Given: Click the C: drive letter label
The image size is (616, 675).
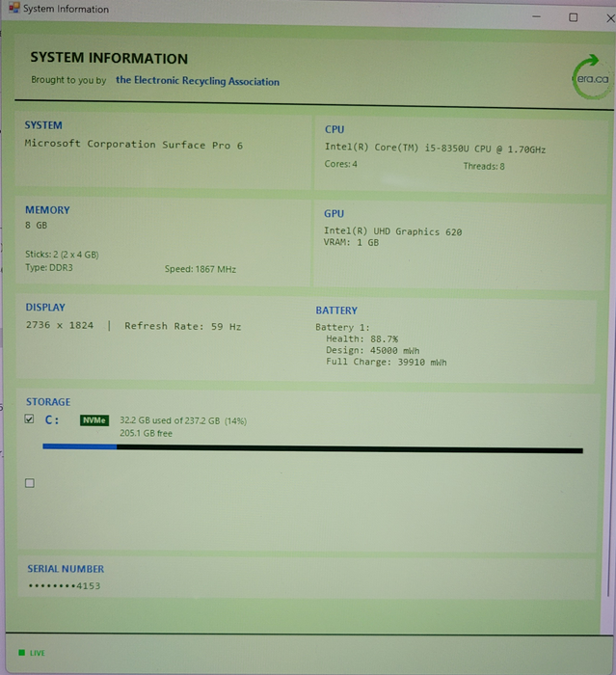Looking at the screenshot, I should point(52,419).
